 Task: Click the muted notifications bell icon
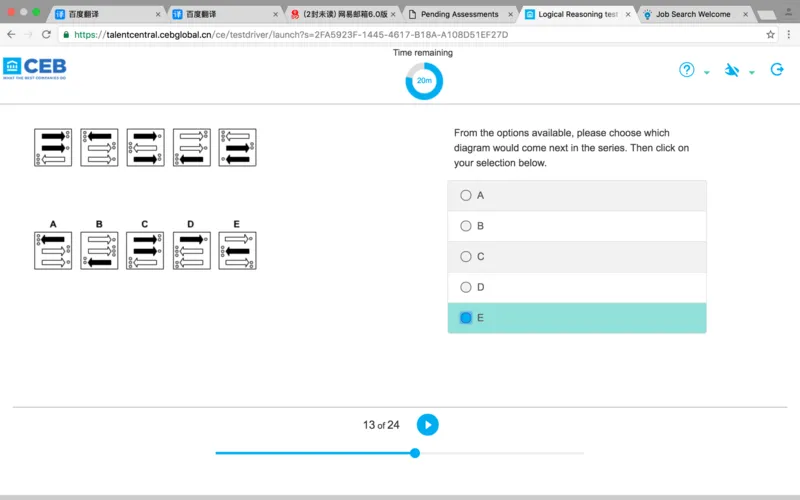point(732,70)
